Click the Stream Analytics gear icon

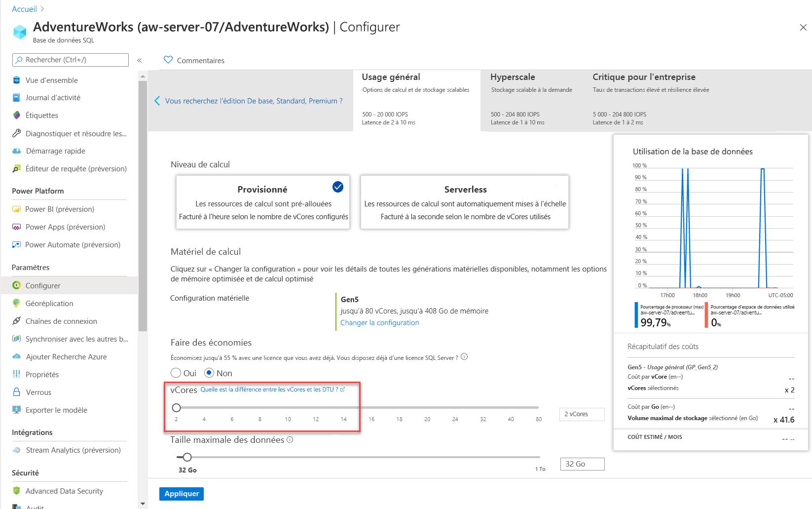tap(16, 450)
